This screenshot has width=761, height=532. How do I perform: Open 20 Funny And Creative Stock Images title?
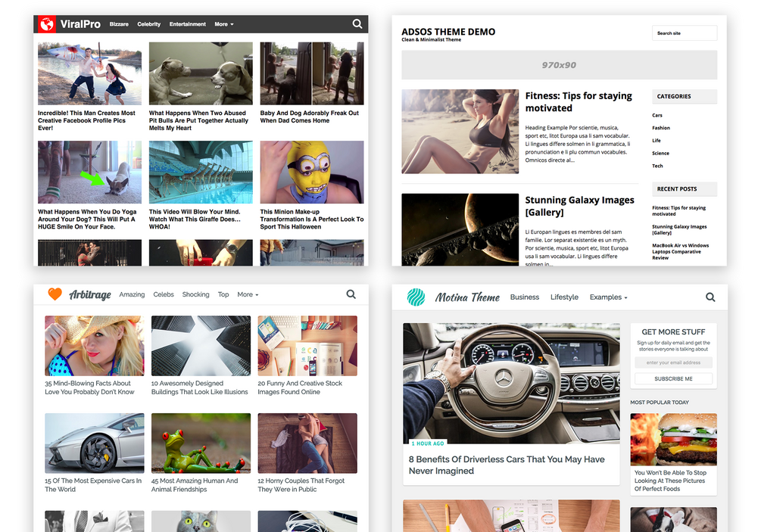point(300,387)
